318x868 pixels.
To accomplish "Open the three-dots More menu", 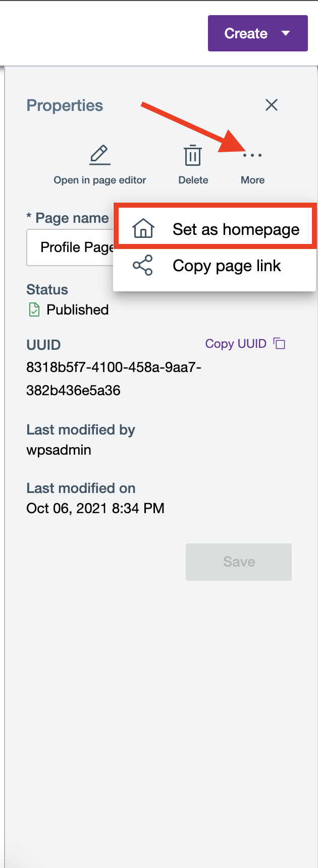I will [x=252, y=155].
